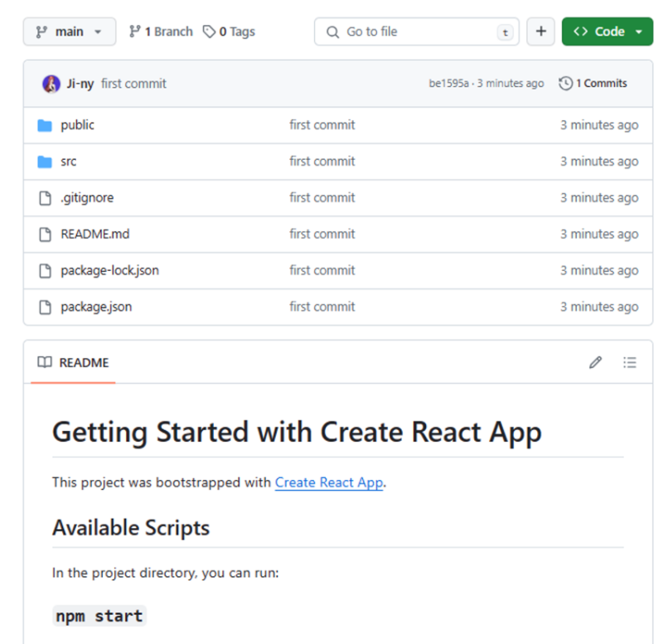Click the Go to file search field
This screenshot has width=663, height=644.
(416, 31)
